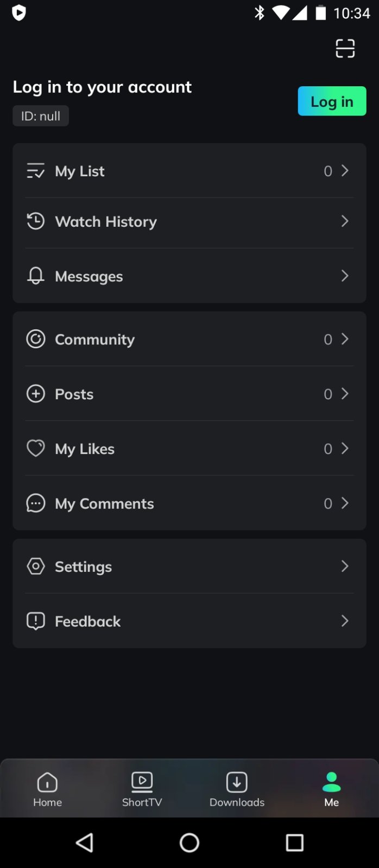
Task: Tap the My Comments speech bubble icon
Action: pyautogui.click(x=36, y=503)
